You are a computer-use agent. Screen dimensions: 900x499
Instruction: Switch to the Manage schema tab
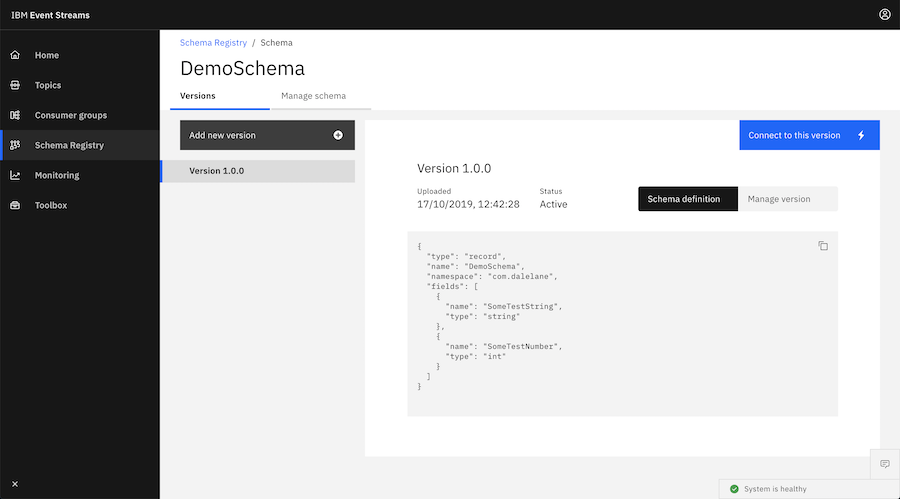click(320, 96)
